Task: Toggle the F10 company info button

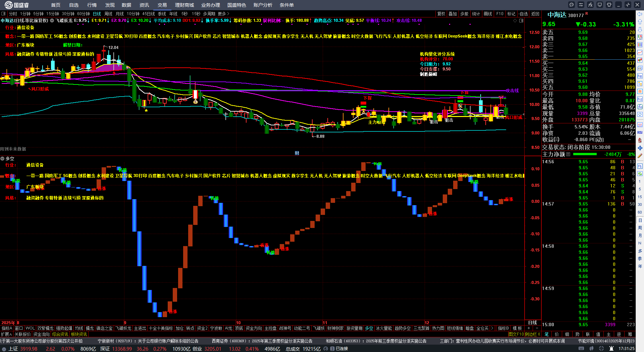Action: (x=500, y=14)
